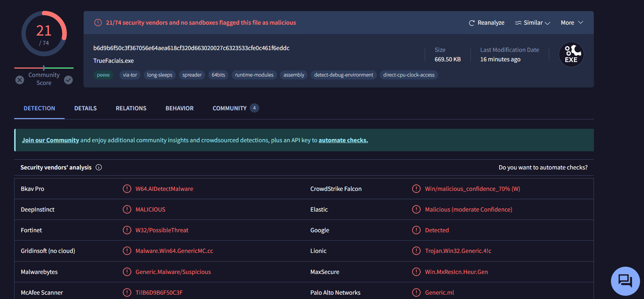
Task: Click the CrowdStrike Falcon vendor name
Action: 336,189
